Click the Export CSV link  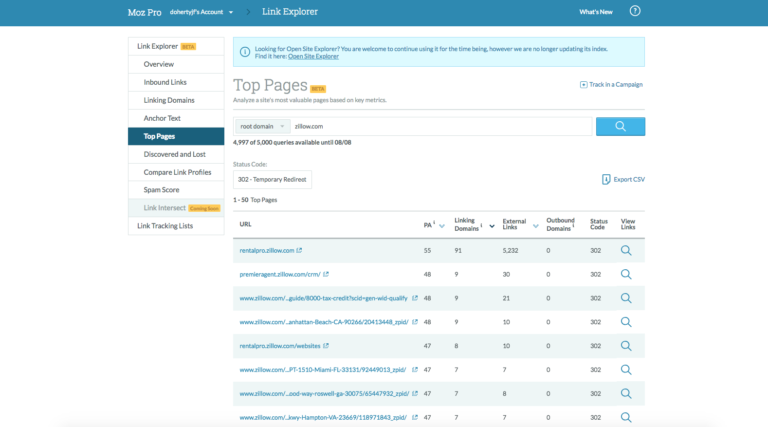pyautogui.click(x=629, y=180)
